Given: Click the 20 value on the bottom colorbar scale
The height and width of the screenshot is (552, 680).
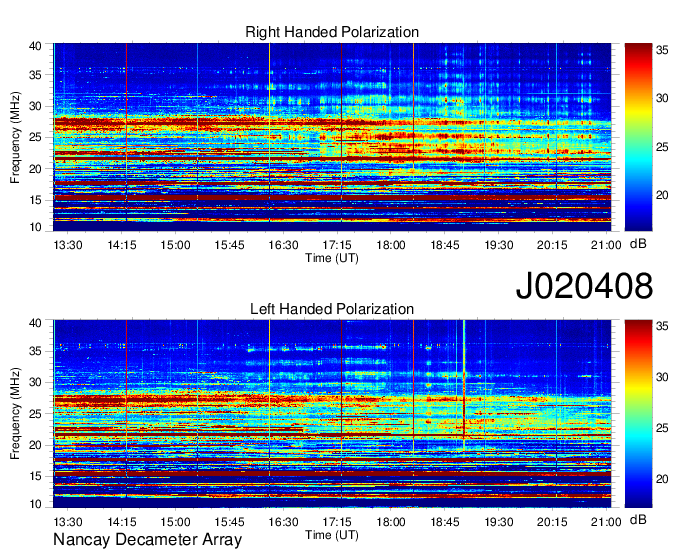Looking at the screenshot, I should tap(662, 479).
